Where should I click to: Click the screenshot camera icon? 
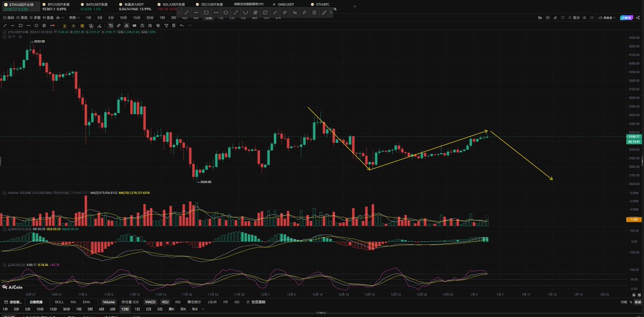[547, 18]
